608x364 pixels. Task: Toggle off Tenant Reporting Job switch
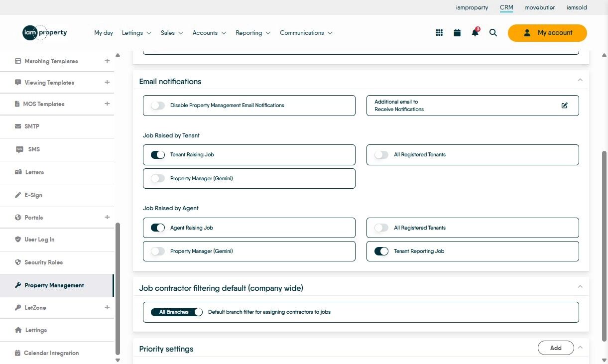click(381, 251)
